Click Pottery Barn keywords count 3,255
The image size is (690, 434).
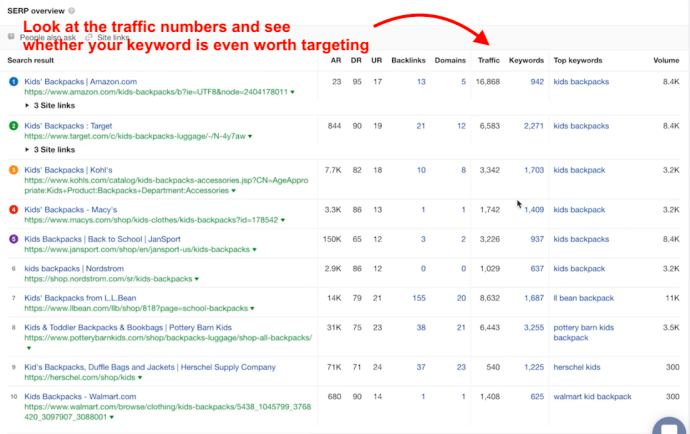[534, 327]
